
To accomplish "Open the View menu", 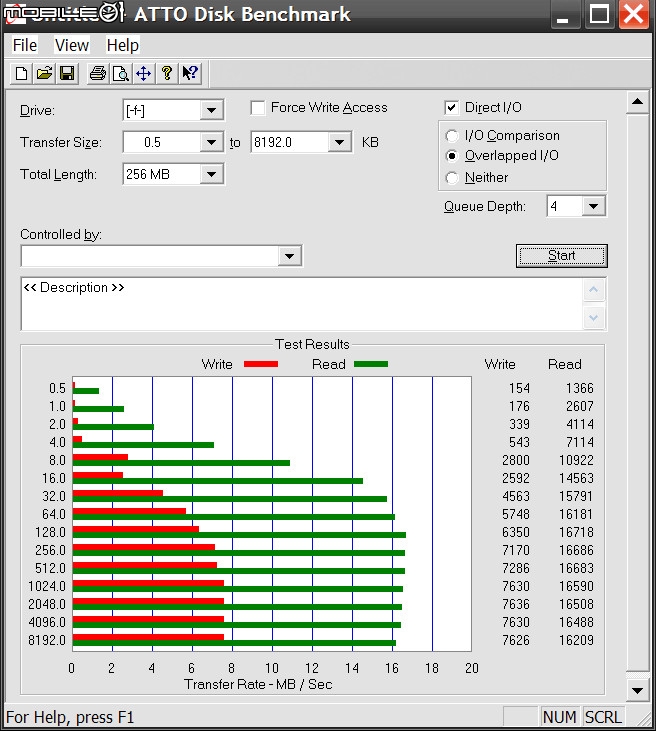I will click(x=71, y=45).
